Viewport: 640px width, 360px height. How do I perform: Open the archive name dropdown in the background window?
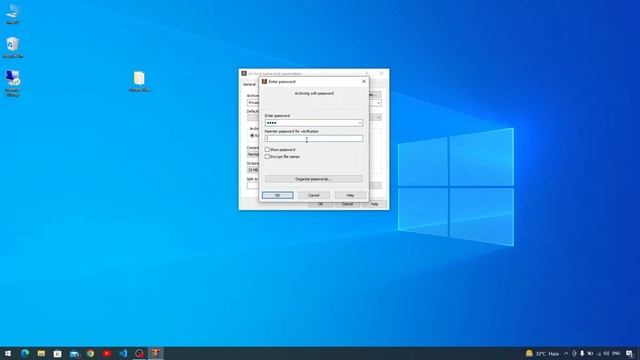(x=378, y=103)
